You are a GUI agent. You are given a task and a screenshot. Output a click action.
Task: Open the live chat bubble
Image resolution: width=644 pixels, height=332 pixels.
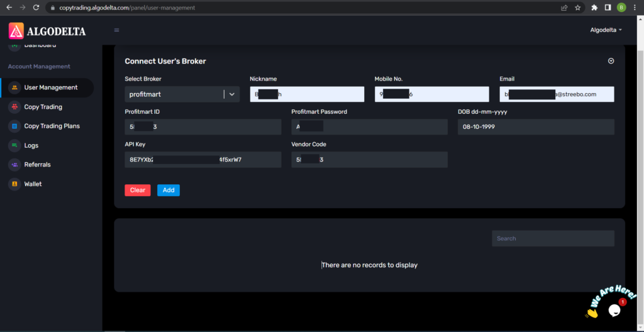pos(614,310)
